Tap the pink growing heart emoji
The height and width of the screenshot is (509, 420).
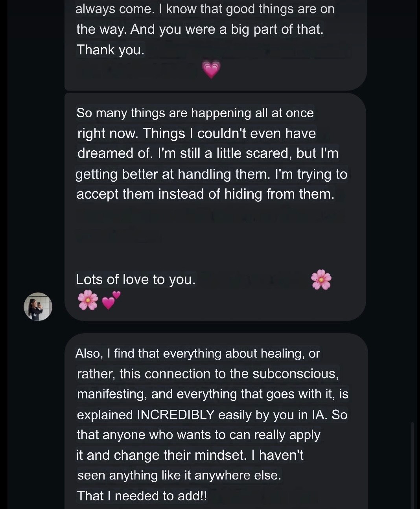(x=211, y=70)
